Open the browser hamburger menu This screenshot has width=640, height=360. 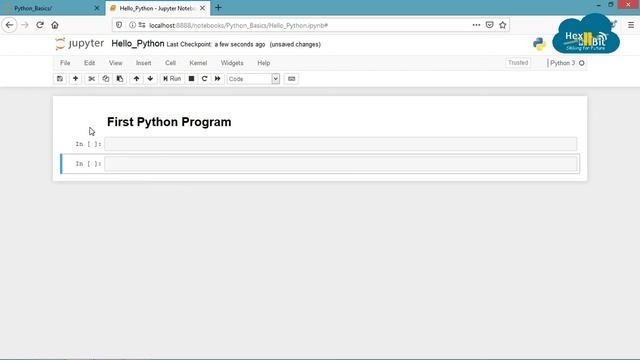click(631, 25)
